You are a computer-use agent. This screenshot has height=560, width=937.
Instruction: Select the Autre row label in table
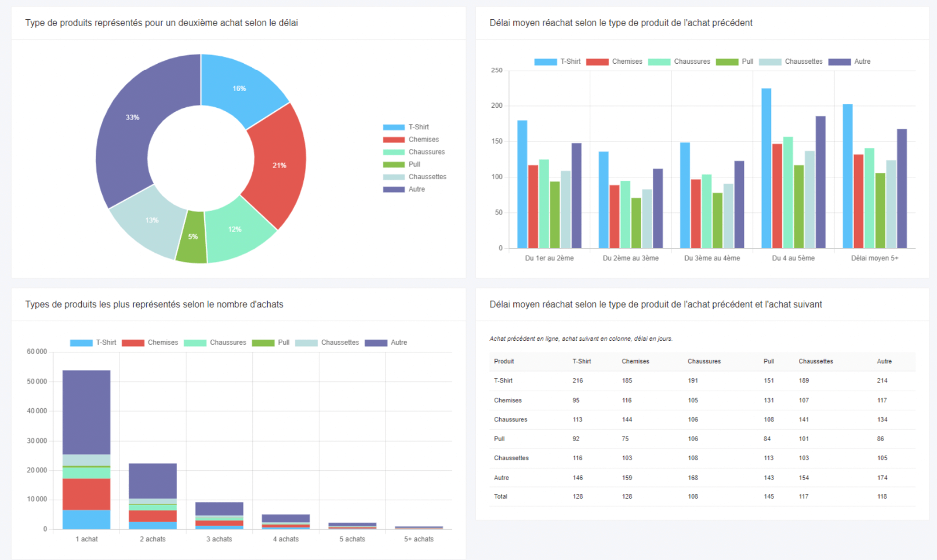[x=502, y=478]
